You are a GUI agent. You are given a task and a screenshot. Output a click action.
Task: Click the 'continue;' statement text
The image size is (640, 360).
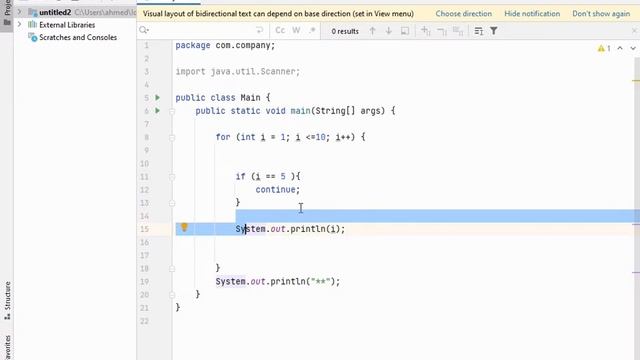pyautogui.click(x=278, y=189)
